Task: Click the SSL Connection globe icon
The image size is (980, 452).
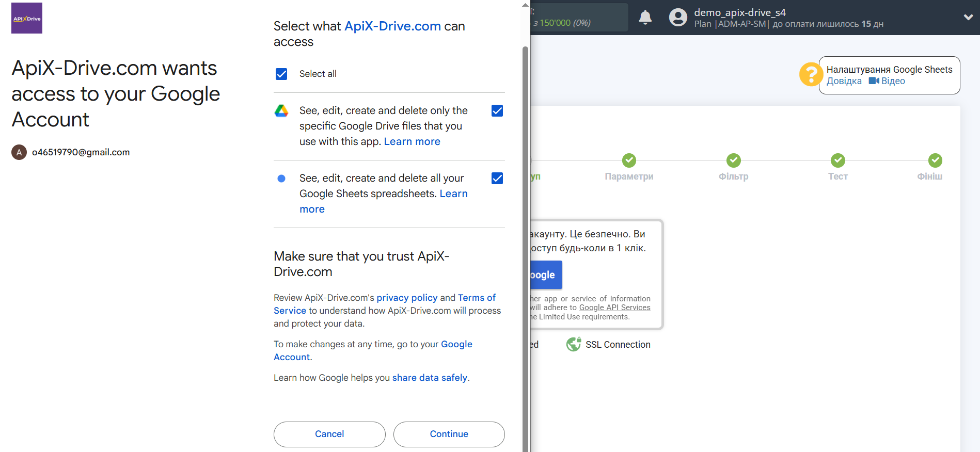Action: (x=574, y=344)
